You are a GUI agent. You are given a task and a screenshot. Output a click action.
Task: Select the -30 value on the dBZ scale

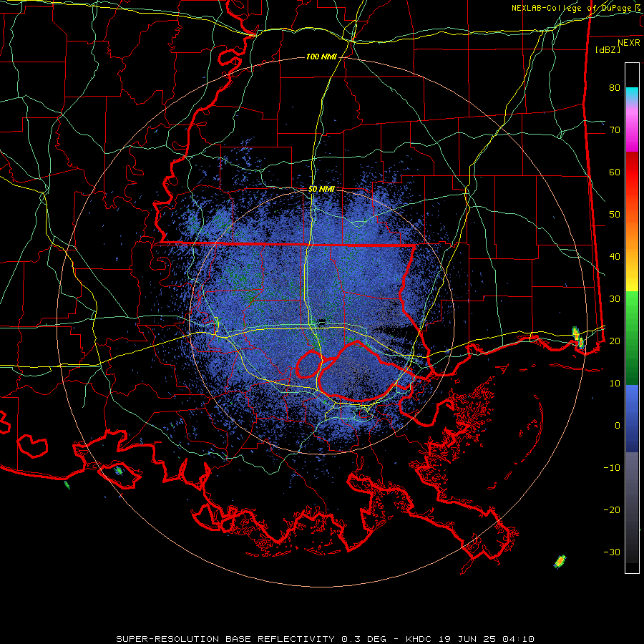point(612,552)
